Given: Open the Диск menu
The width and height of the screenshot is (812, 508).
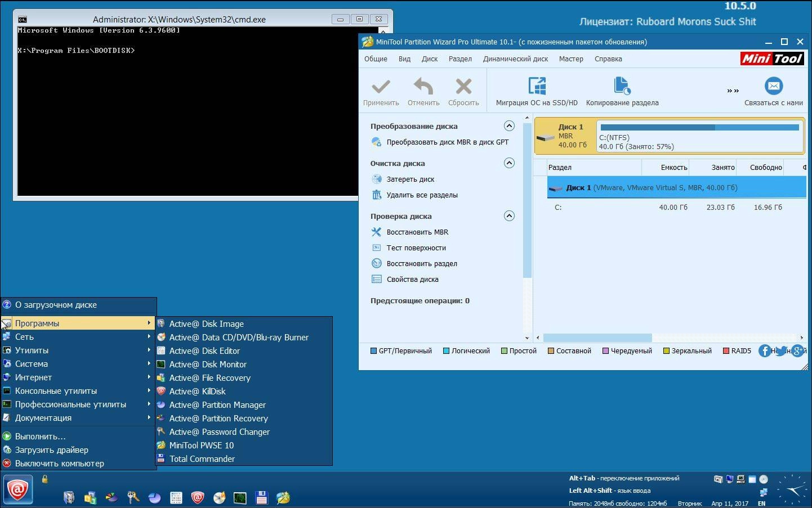Looking at the screenshot, I should [x=430, y=59].
